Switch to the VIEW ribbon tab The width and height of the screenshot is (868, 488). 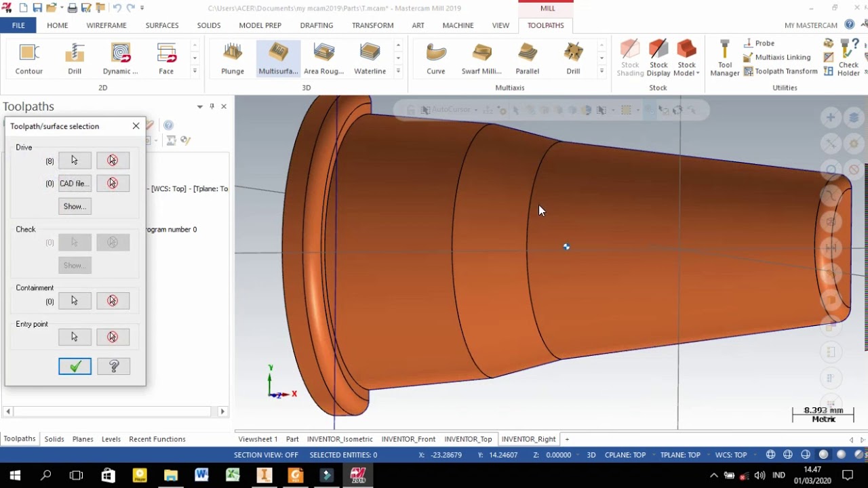click(x=500, y=25)
